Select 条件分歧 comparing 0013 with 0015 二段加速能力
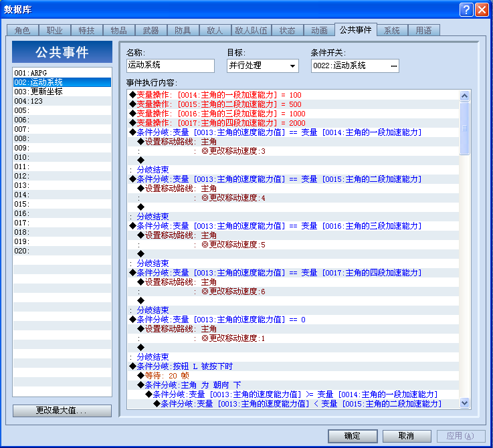This screenshot has width=493, height=448. pyautogui.click(x=293, y=179)
